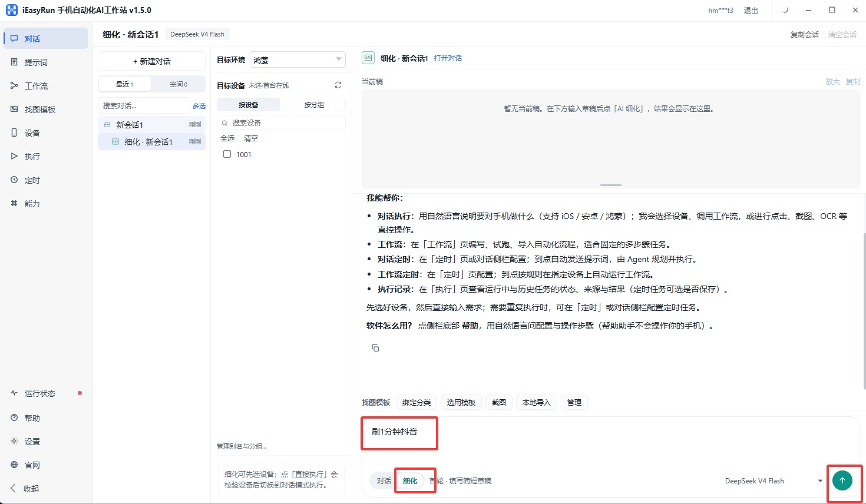Viewport: 866px width, 504px height.
Task: Click the draft panel drag handle
Action: pyautogui.click(x=611, y=185)
